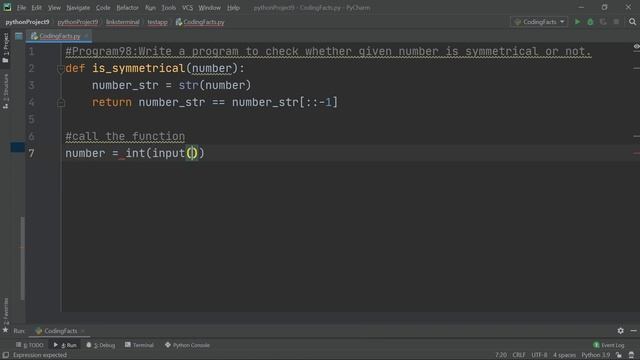Image resolution: width=640 pixels, height=360 pixels.
Task: Click the testapp breadcrumb
Action: (158, 22)
